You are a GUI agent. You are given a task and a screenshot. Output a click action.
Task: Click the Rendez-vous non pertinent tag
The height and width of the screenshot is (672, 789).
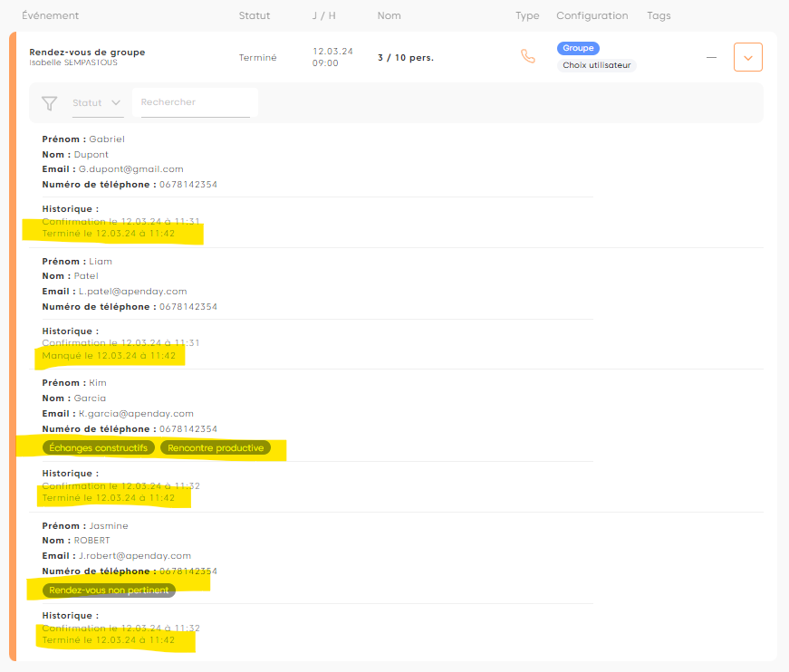coord(109,590)
